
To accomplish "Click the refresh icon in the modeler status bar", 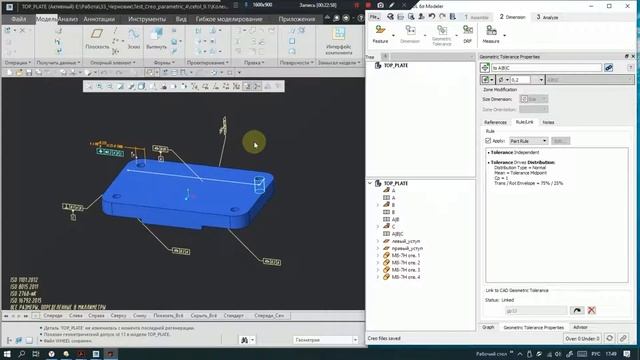I will click(609, 338).
